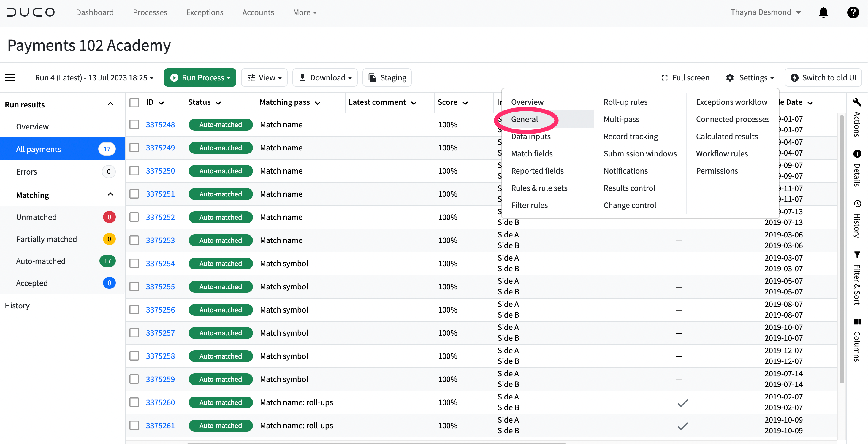Open the Run Process dropdown

pos(200,78)
